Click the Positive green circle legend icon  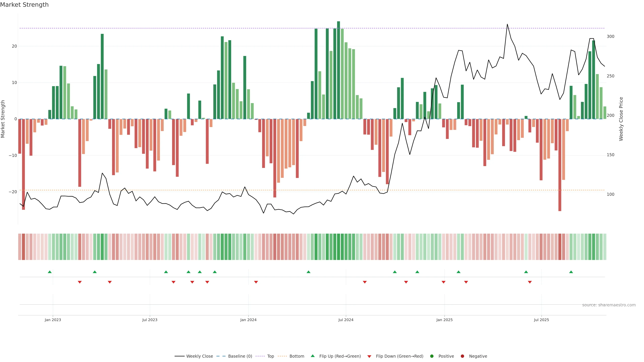[432, 356]
